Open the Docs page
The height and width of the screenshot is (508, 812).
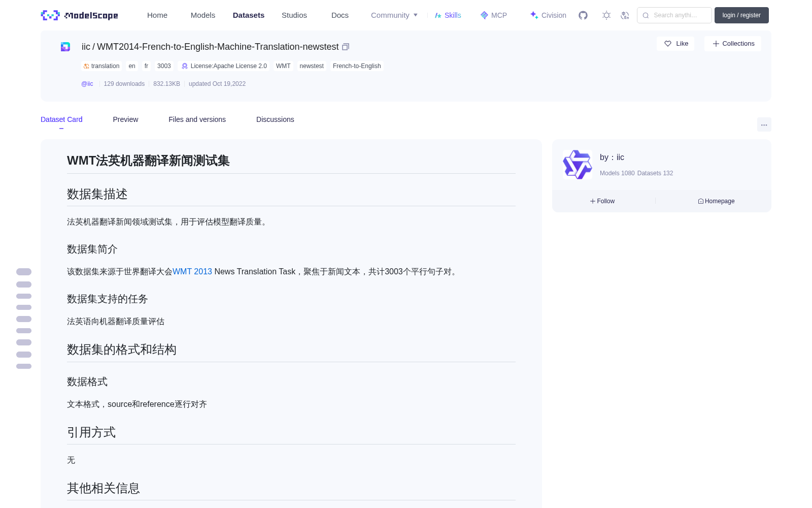[340, 15]
